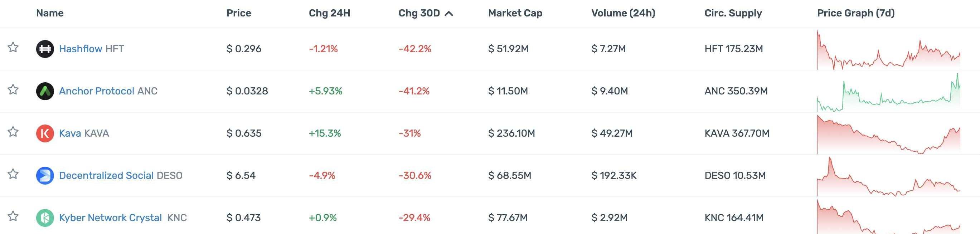View Kava's 7-day price graph
Viewport: 980px width, 234px height.
click(x=888, y=135)
